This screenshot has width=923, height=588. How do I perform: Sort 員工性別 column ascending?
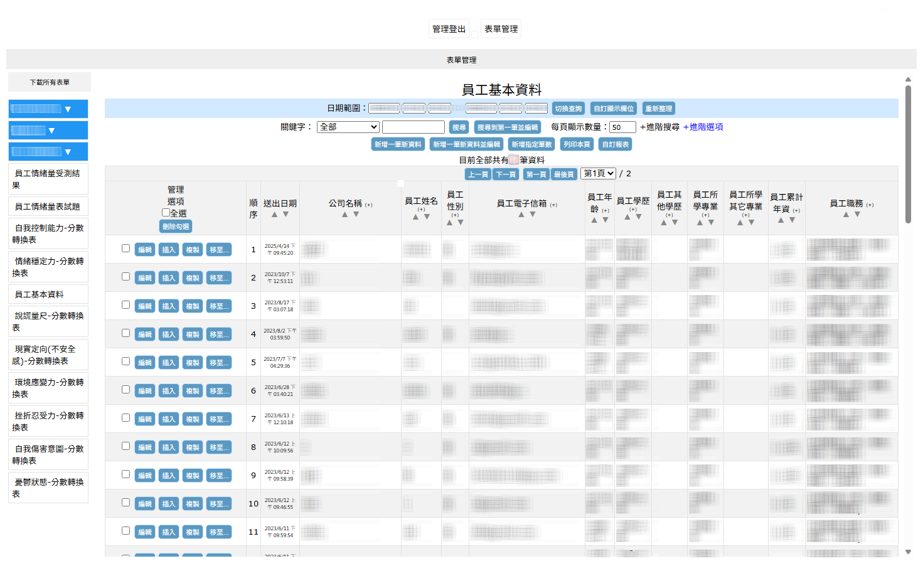pos(449,223)
